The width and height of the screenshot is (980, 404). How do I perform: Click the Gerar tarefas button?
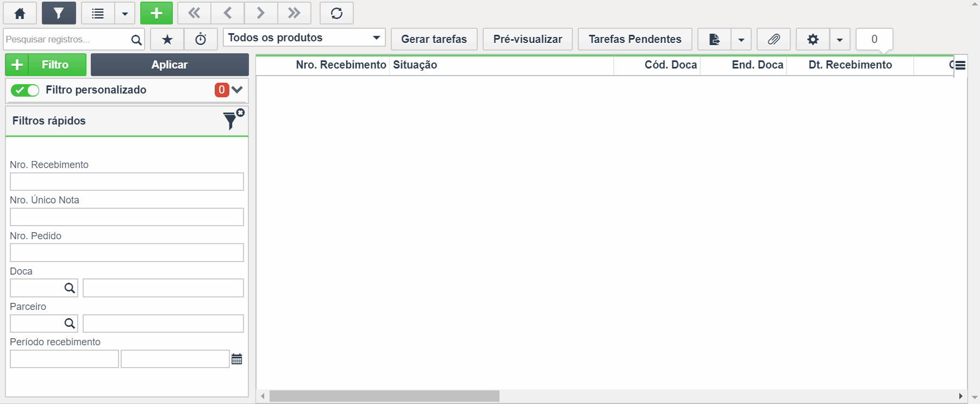click(434, 39)
